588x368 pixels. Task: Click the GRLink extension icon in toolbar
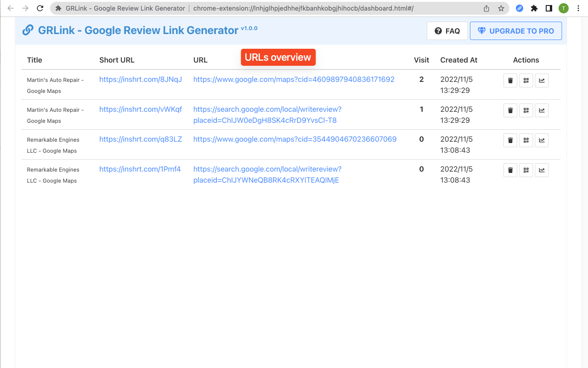coord(520,8)
